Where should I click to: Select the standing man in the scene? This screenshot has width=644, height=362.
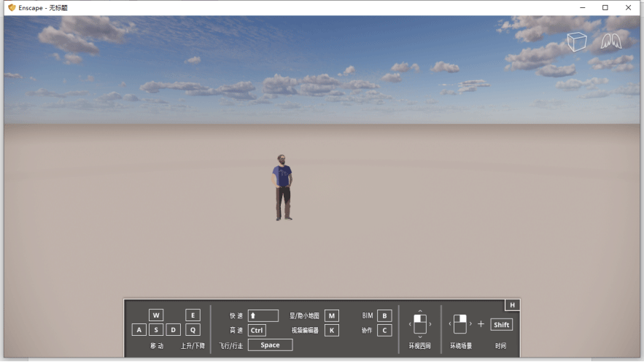point(283,187)
